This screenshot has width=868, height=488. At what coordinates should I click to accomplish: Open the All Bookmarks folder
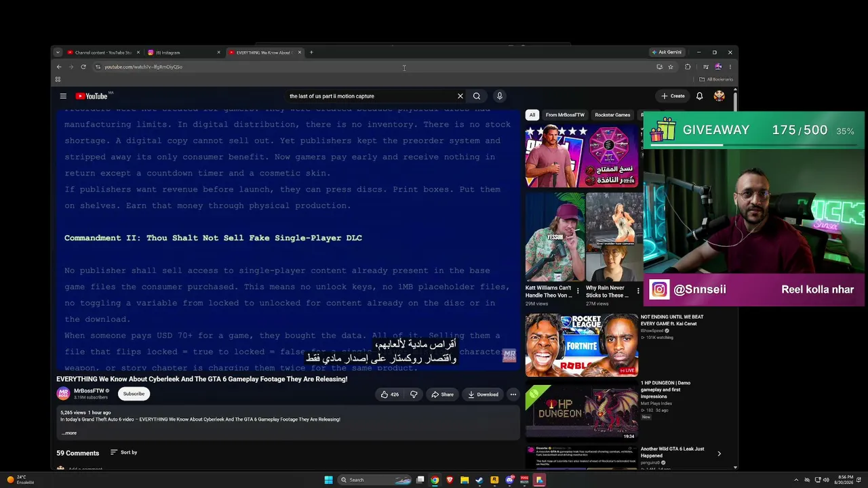(x=717, y=79)
